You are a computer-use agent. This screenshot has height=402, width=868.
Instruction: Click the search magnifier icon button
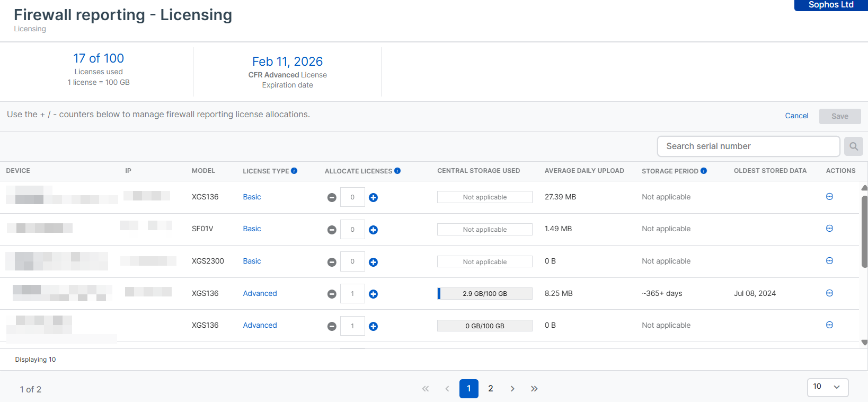[x=853, y=146]
